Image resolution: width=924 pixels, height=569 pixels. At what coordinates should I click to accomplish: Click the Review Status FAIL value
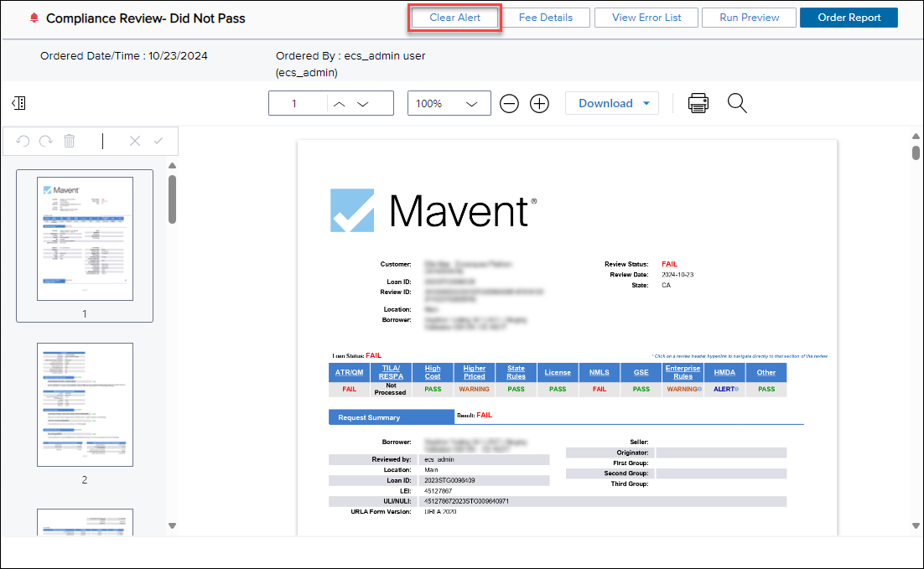tap(669, 264)
